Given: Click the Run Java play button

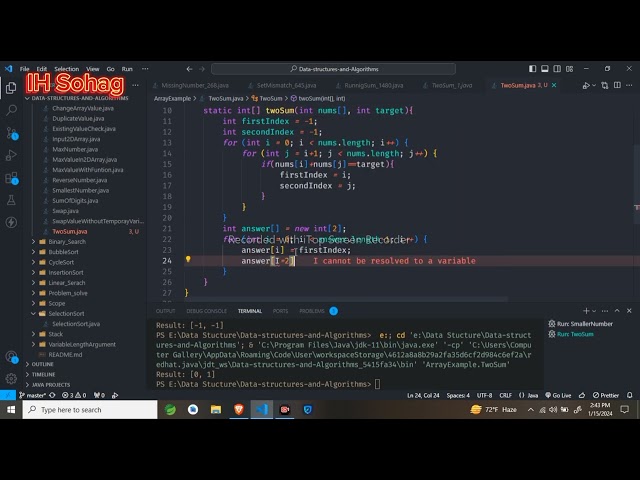Looking at the screenshot, I should pyautogui.click(x=586, y=85).
